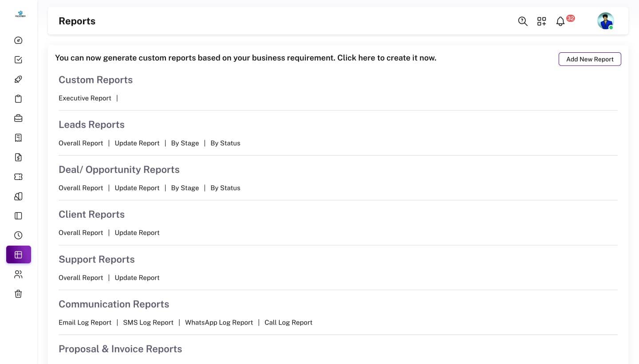Click the Leads Reports section heading
The image size is (639, 364).
[x=91, y=125]
